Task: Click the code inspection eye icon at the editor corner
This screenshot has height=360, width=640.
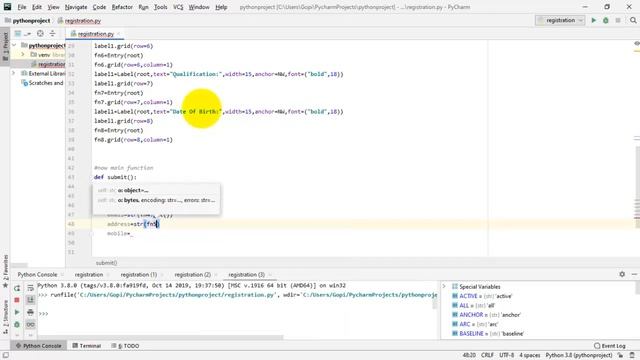Action: pyautogui.click(x=636, y=43)
